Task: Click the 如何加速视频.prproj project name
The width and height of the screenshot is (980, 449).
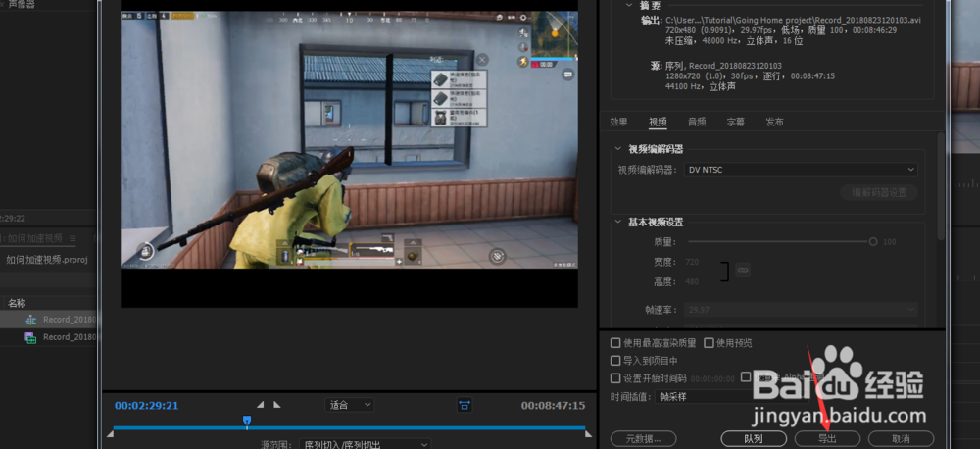Action: 45,260
